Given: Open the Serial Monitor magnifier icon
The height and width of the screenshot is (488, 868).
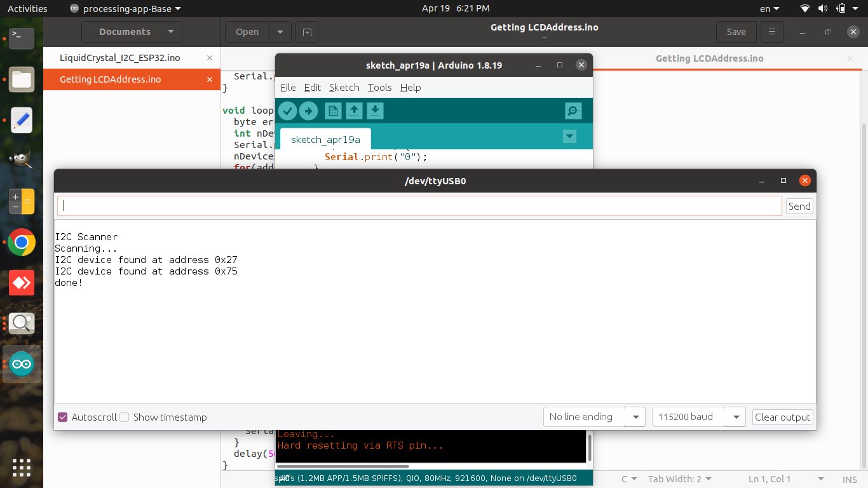Looking at the screenshot, I should click(573, 111).
